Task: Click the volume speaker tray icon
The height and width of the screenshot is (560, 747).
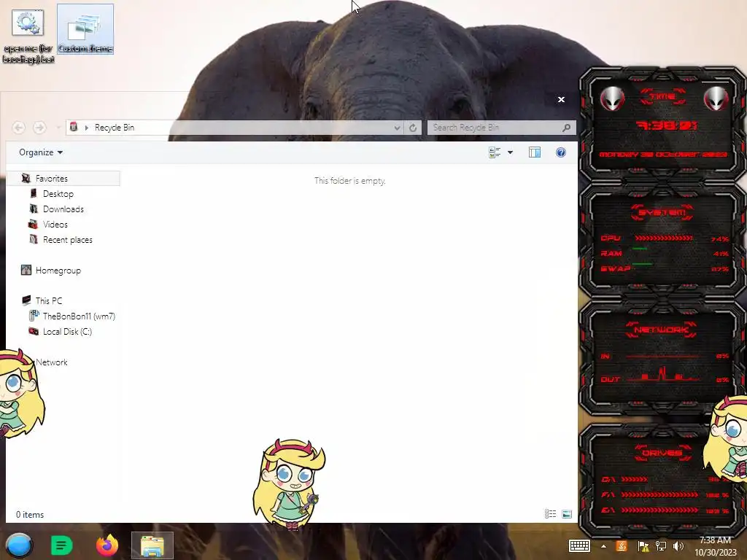Action: 678,546
